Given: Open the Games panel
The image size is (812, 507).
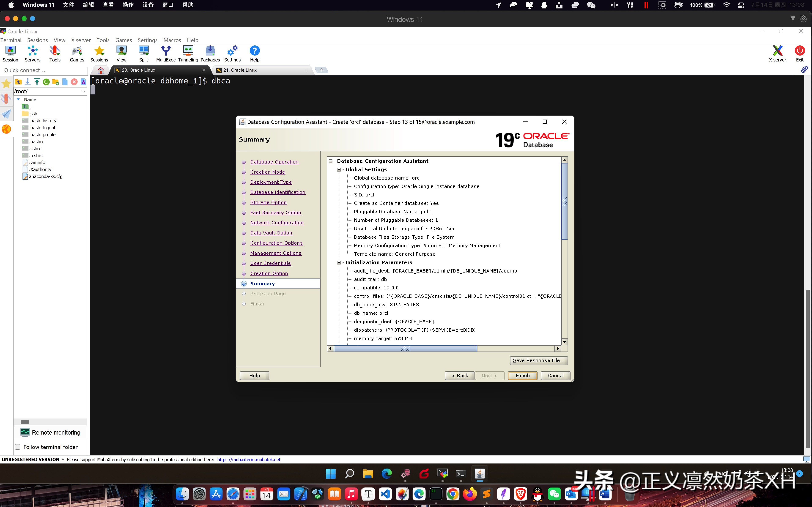Looking at the screenshot, I should (77, 53).
